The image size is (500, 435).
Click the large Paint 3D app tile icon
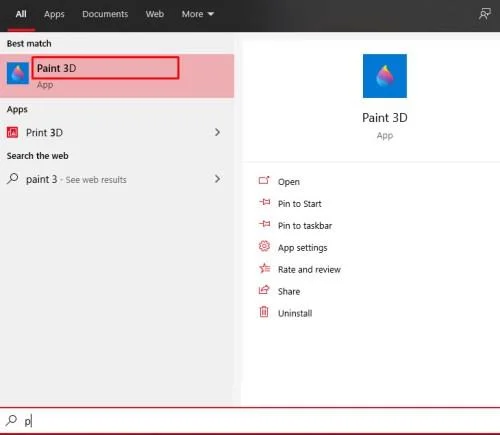point(385,76)
